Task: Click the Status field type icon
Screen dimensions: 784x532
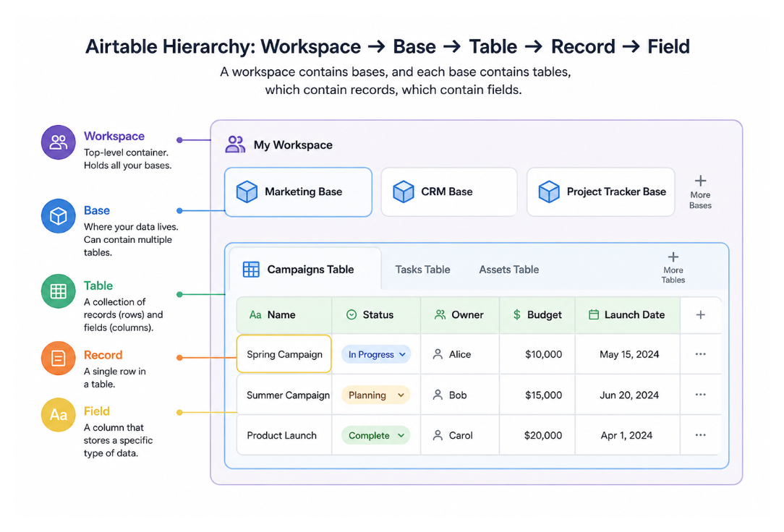Action: (351, 314)
